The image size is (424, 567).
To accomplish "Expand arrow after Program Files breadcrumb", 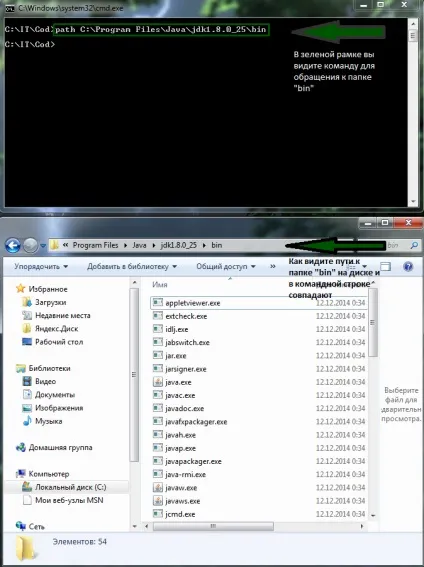I will tap(125, 246).
